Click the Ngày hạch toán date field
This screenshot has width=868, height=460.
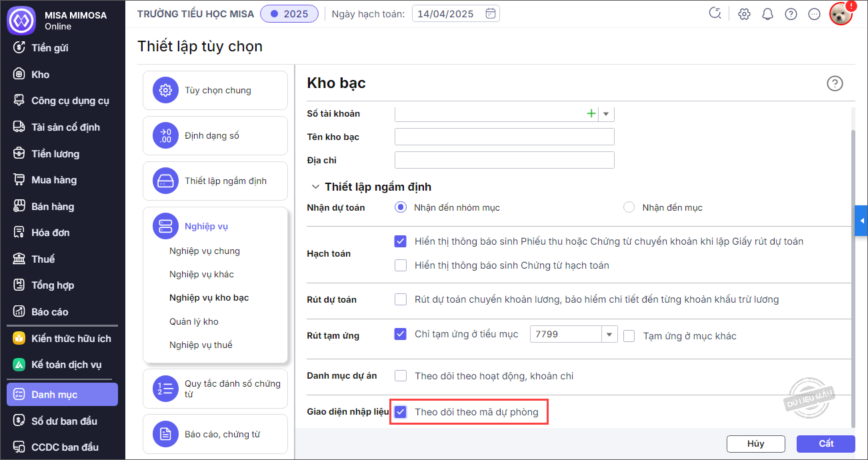(456, 13)
